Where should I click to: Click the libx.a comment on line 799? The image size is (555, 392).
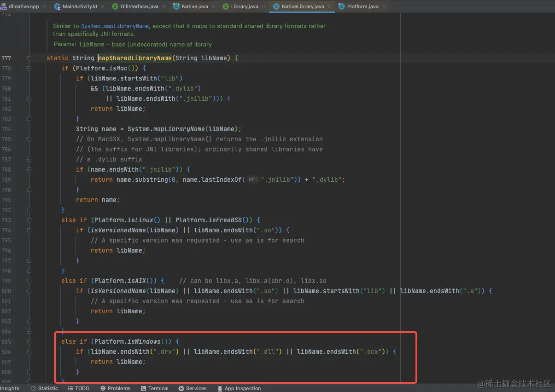coord(252,281)
